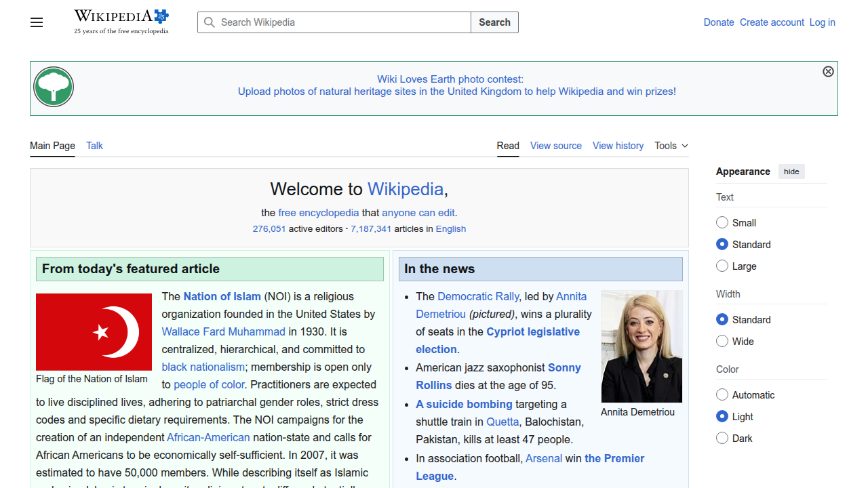Click the black nationalism link
Viewport: 868px width, 488px height.
[x=203, y=367]
